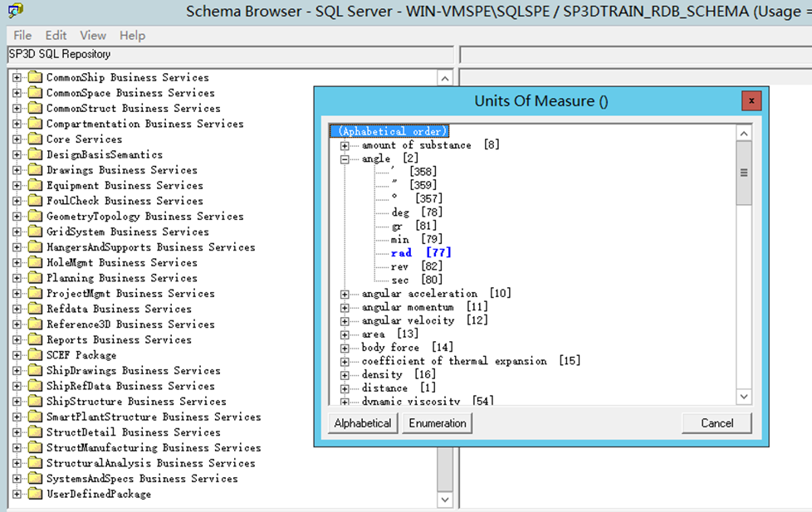Select the (Aphabetical order) root node

pos(389,131)
